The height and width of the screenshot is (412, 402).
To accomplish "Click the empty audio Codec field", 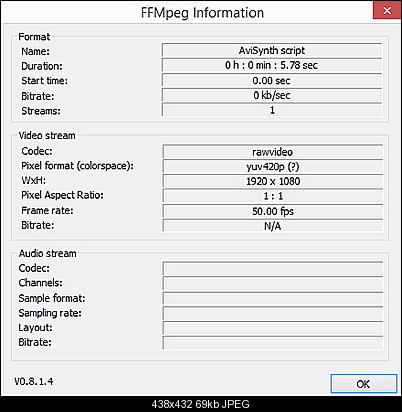I will coord(273,269).
